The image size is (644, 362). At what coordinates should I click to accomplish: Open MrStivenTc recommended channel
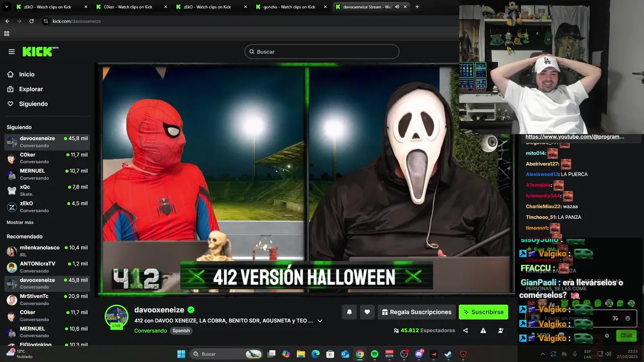(47, 300)
